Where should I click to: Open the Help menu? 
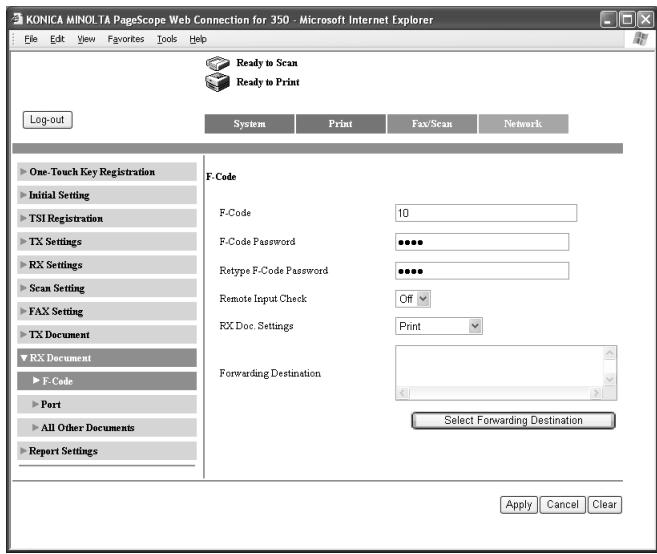(198, 39)
